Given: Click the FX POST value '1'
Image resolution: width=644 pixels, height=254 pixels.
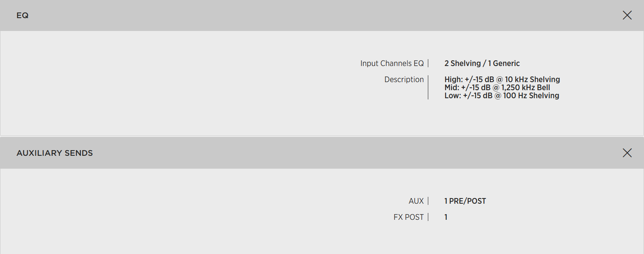Looking at the screenshot, I should (446, 217).
